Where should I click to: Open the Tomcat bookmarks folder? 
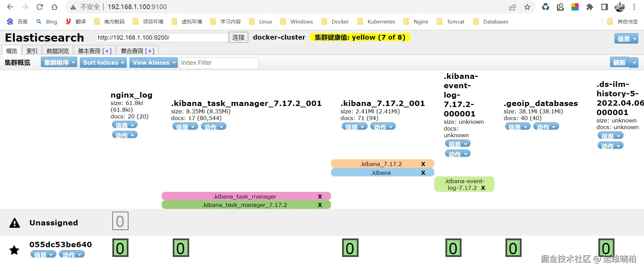coord(450,21)
